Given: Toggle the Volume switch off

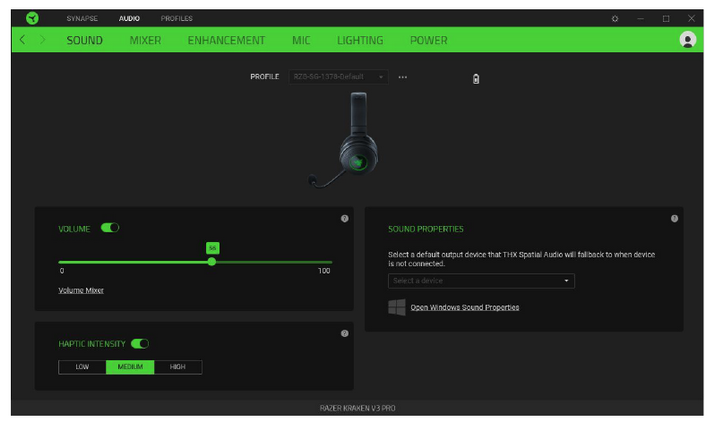Looking at the screenshot, I should point(110,228).
